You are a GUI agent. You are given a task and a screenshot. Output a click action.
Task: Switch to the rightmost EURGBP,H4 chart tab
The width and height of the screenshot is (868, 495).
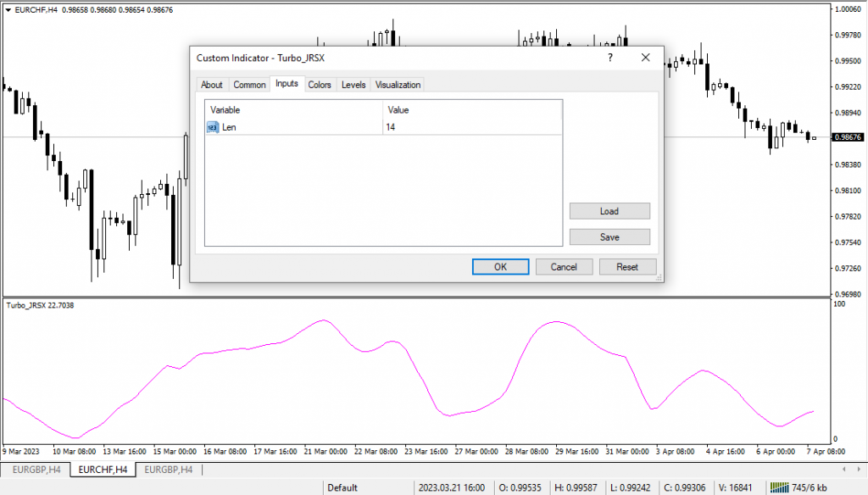click(x=168, y=470)
